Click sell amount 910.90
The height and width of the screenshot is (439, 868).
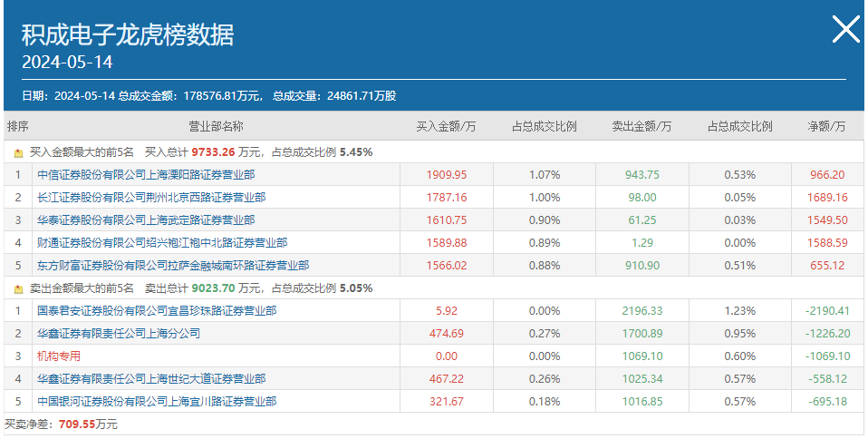pyautogui.click(x=642, y=266)
